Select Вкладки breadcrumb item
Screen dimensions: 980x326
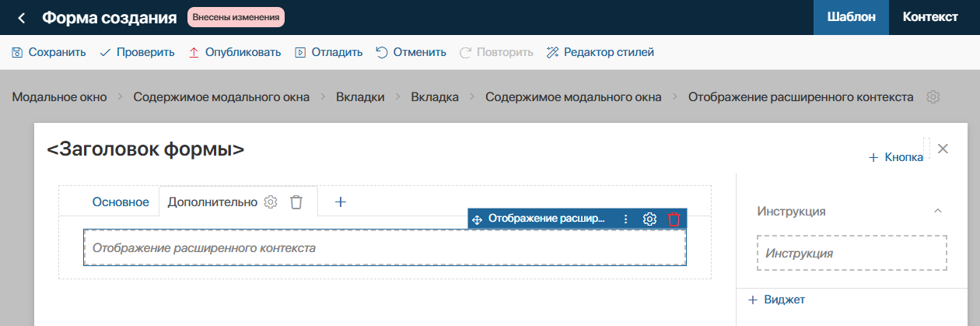click(x=360, y=97)
